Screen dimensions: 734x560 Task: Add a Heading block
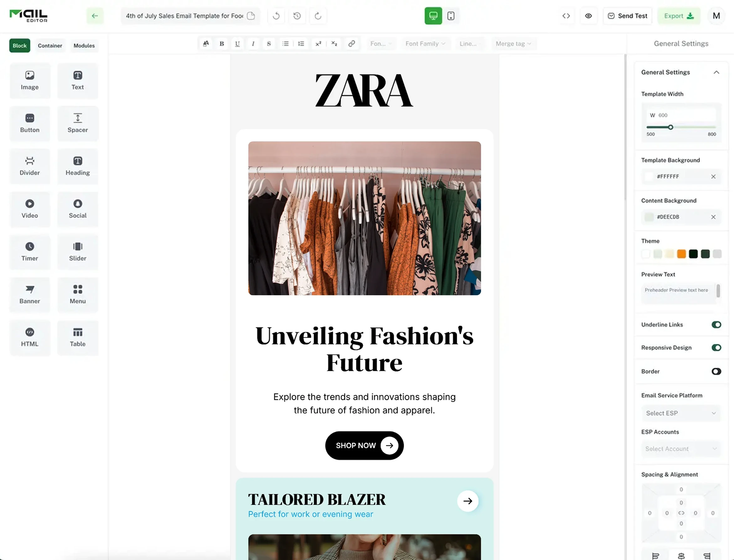pyautogui.click(x=78, y=166)
